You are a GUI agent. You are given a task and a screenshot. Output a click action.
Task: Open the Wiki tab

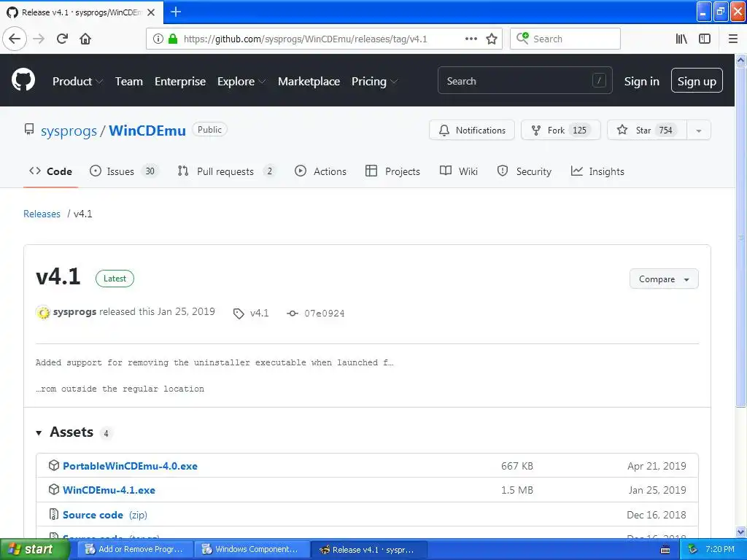[459, 171]
